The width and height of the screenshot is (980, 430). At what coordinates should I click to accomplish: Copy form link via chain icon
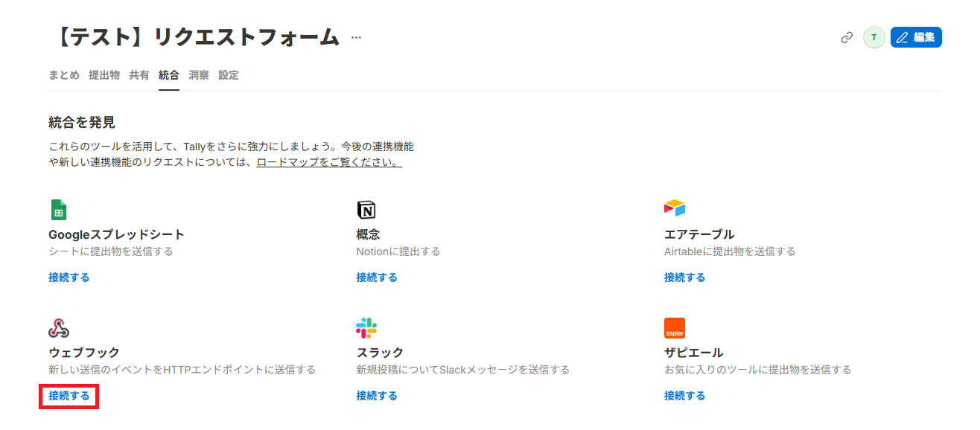(847, 37)
